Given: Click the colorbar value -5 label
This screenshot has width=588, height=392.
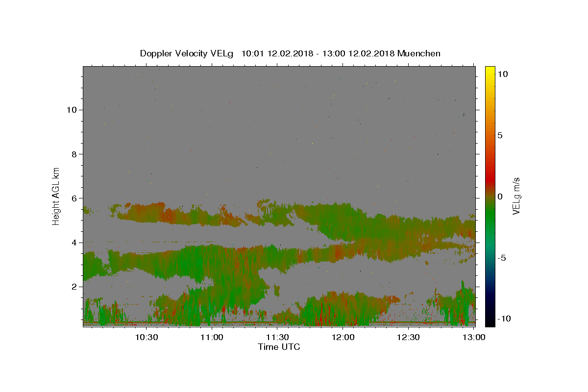Looking at the screenshot, I should (502, 258).
